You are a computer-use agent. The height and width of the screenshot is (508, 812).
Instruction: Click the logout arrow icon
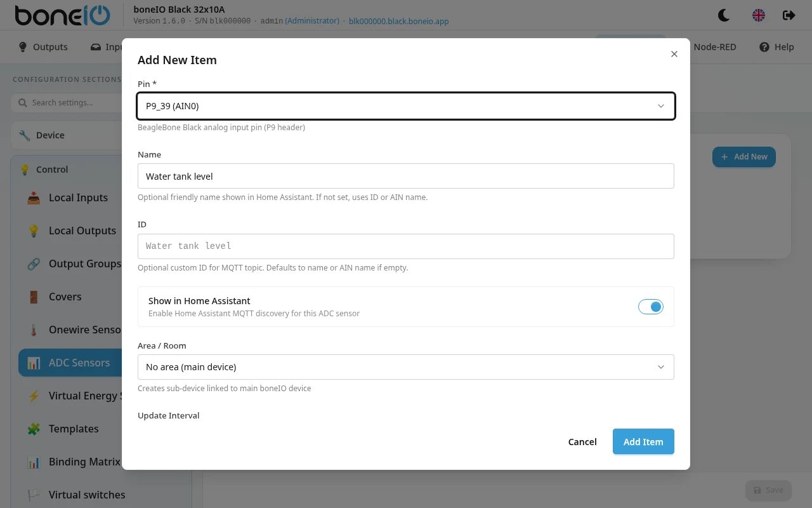789,15
